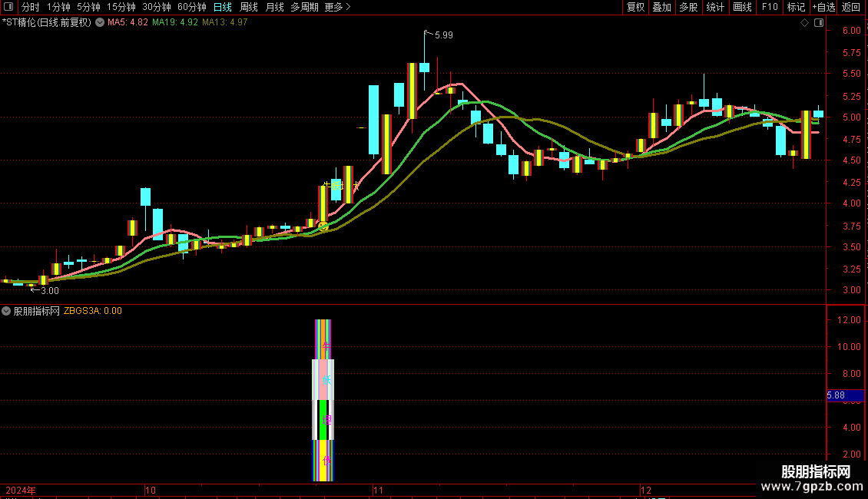Switch to 月线 monthly chart

pyautogui.click(x=274, y=7)
